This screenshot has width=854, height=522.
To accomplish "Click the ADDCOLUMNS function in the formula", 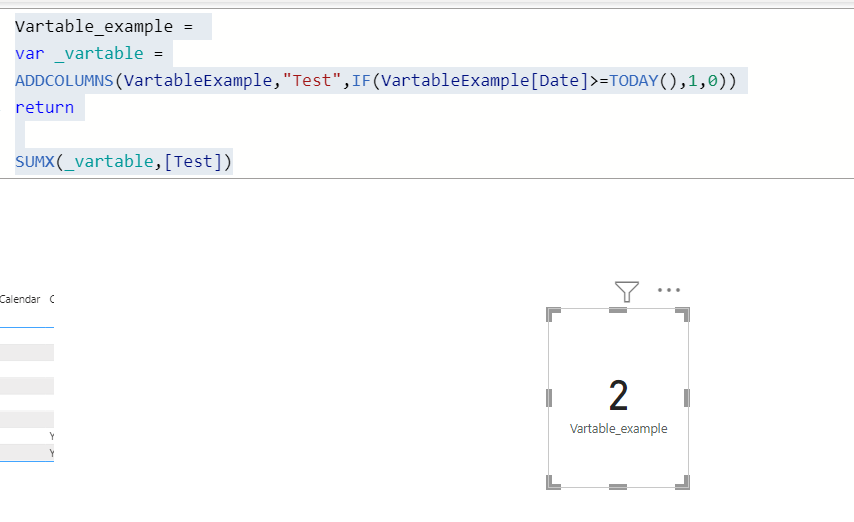I will click(64, 81).
